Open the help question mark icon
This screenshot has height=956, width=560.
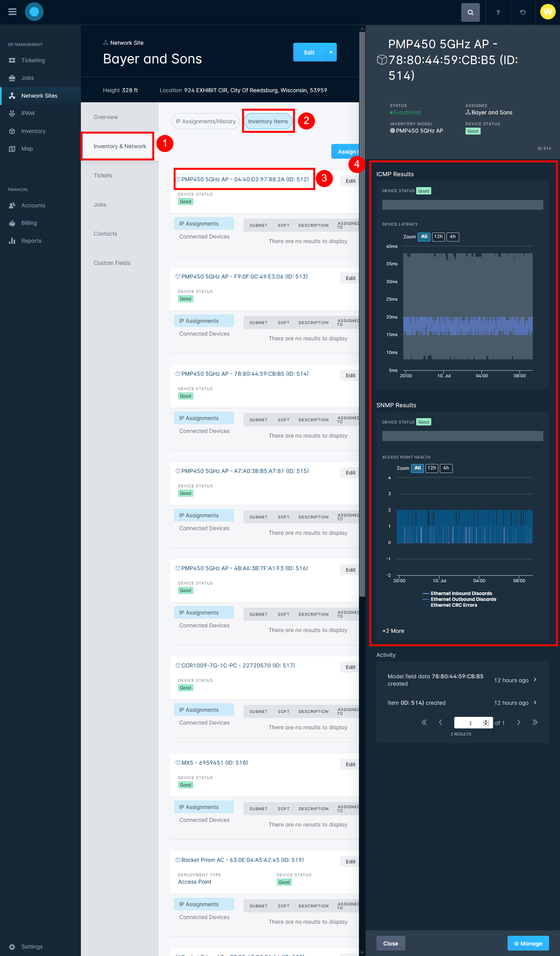click(x=498, y=12)
